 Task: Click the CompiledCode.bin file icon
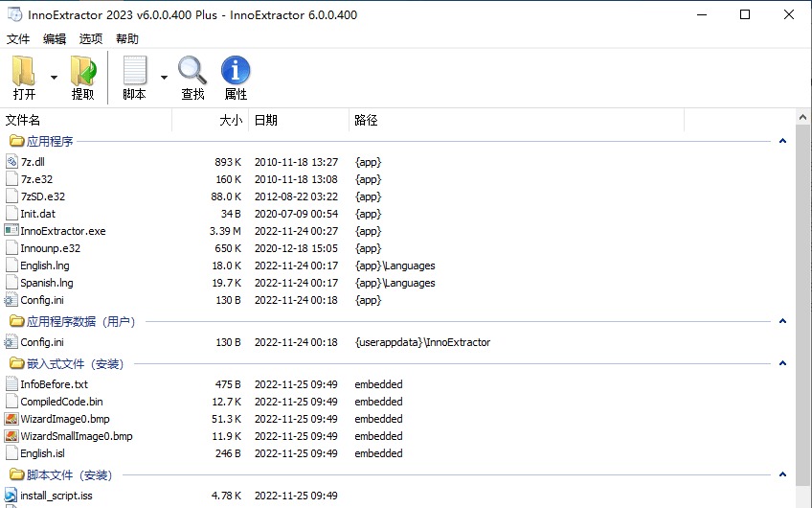pos(11,402)
